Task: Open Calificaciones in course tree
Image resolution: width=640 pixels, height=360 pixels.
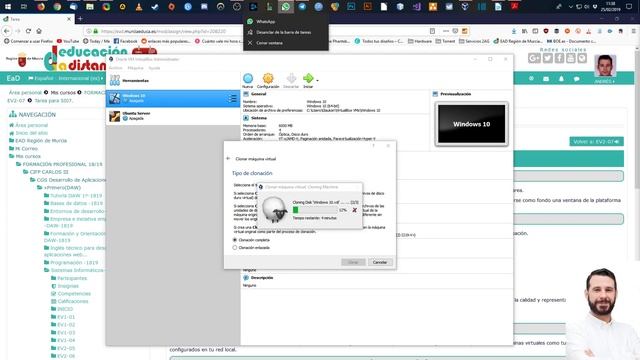Action: point(73,301)
